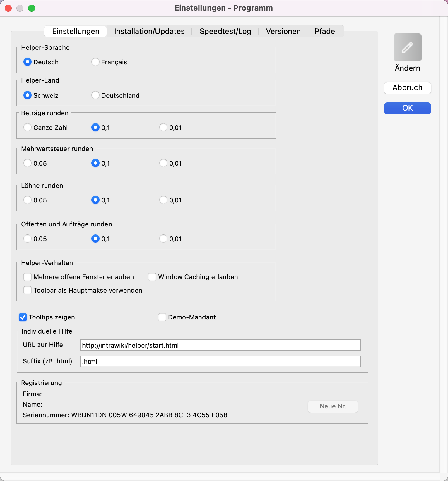Choose Français as Helper-Sprache
Viewport: 448px width, 481px height.
[x=95, y=62]
